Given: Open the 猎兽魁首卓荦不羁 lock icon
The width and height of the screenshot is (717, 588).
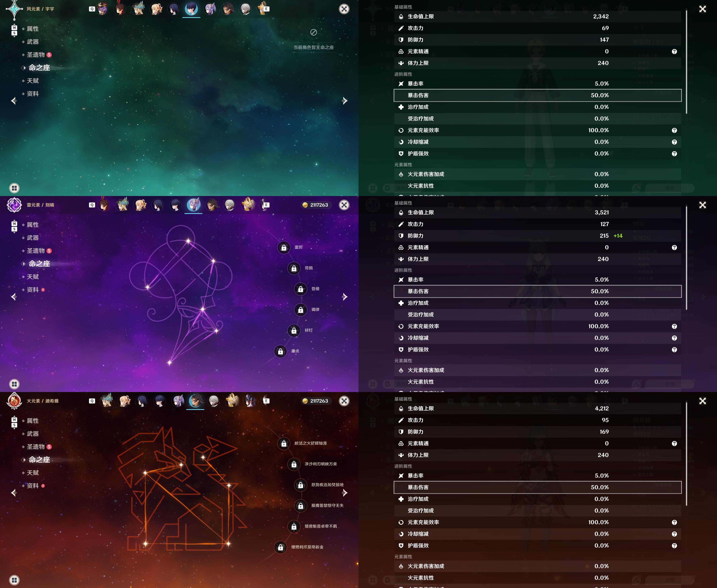Looking at the screenshot, I should click(294, 527).
